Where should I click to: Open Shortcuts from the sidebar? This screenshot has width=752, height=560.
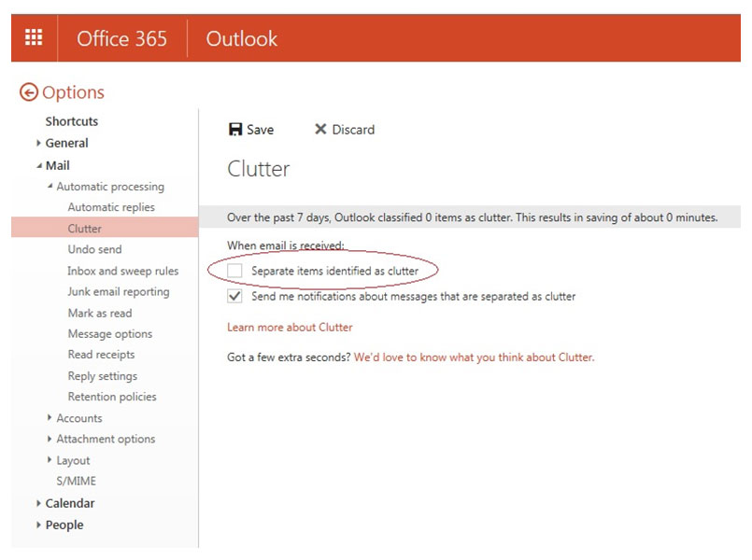pyautogui.click(x=70, y=120)
